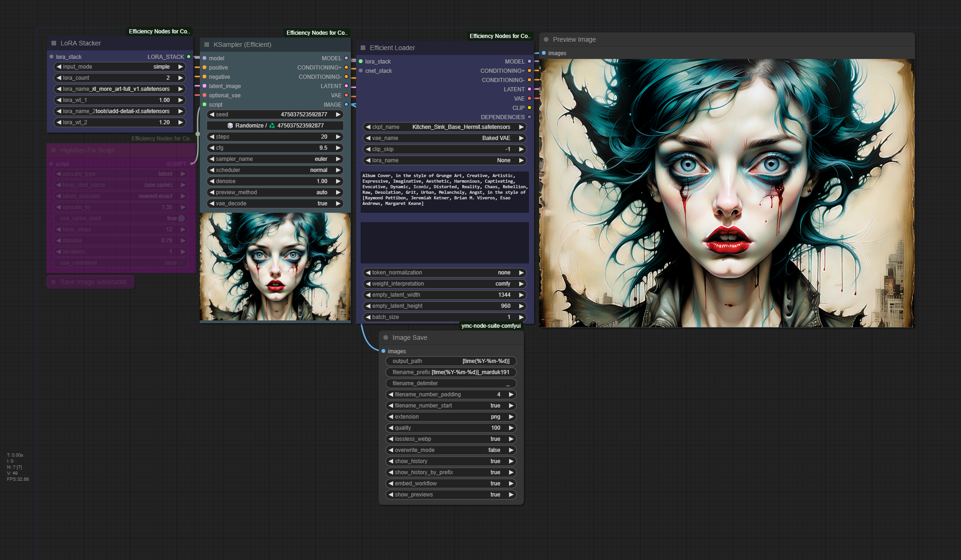Click the Save Image w/Metadata collapsed node
Screen dimensions: 961x560
(x=90, y=282)
